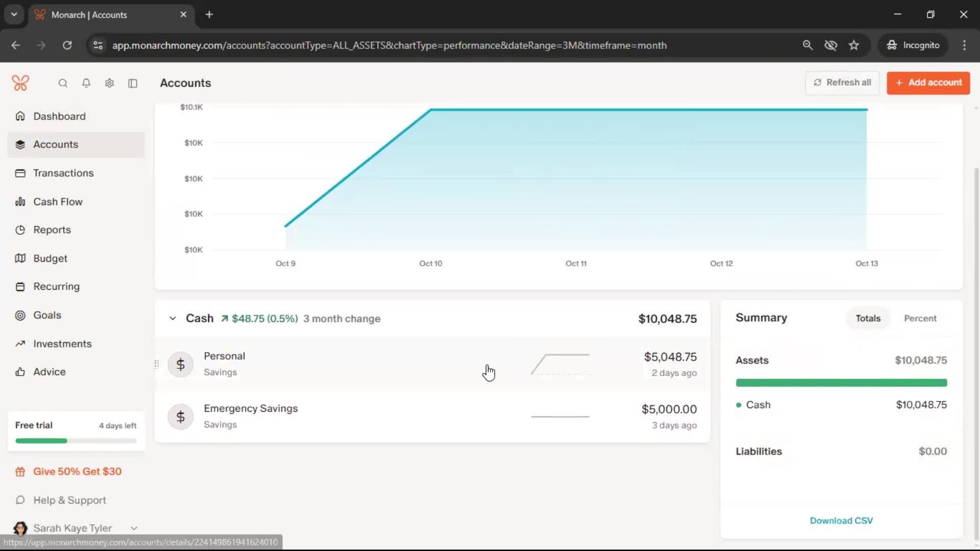The image size is (980, 551).
Task: Click the Download CSV link
Action: point(841,520)
